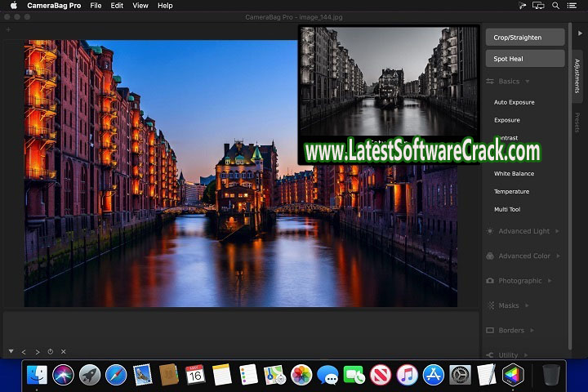Viewport: 588px width, 392px height.
Task: Expand the Borders section
Action: click(x=510, y=331)
